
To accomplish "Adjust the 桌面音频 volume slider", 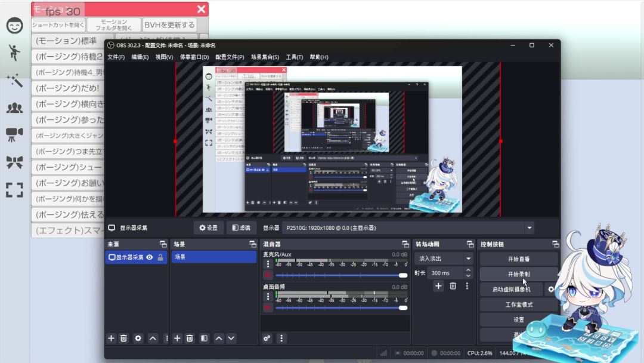I will 340,307.
